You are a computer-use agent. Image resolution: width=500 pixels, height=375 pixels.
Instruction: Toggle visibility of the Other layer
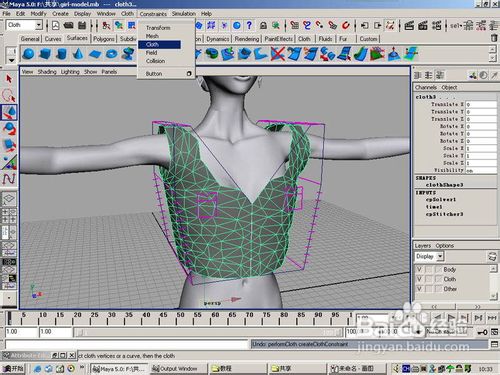click(419, 289)
